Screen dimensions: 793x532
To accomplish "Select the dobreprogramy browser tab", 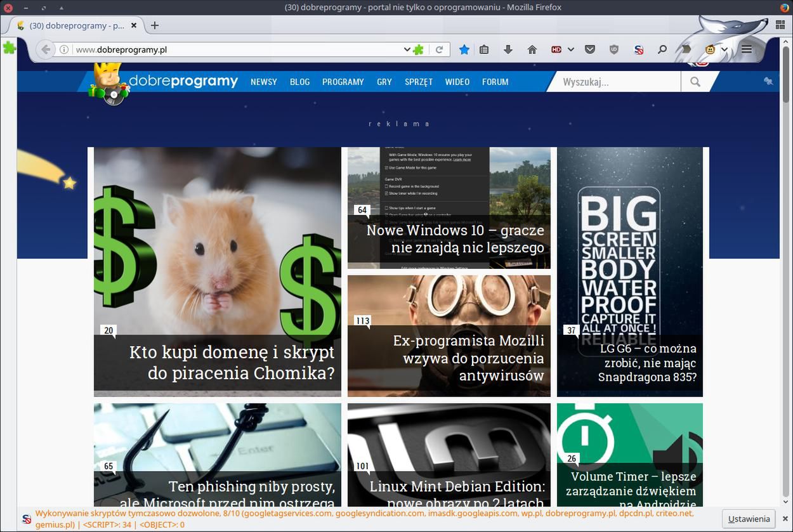I will click(76, 25).
